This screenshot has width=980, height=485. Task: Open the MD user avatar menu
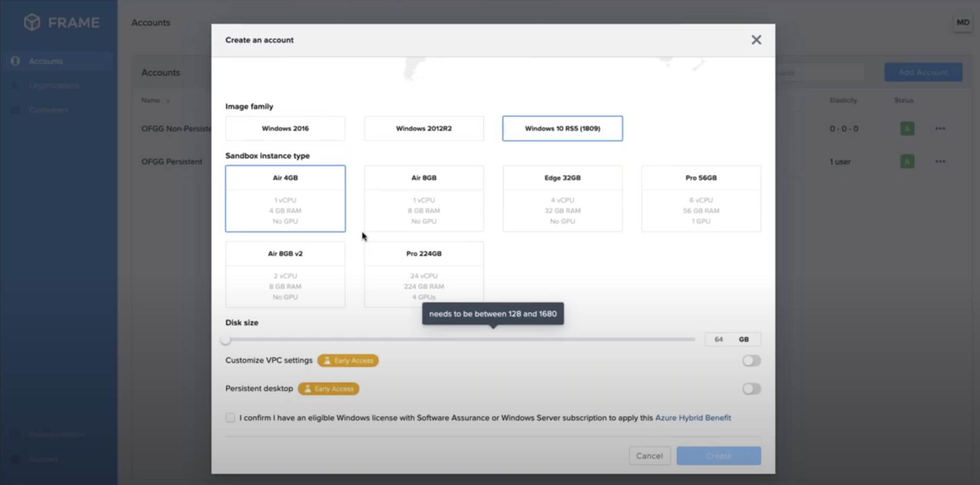click(963, 23)
